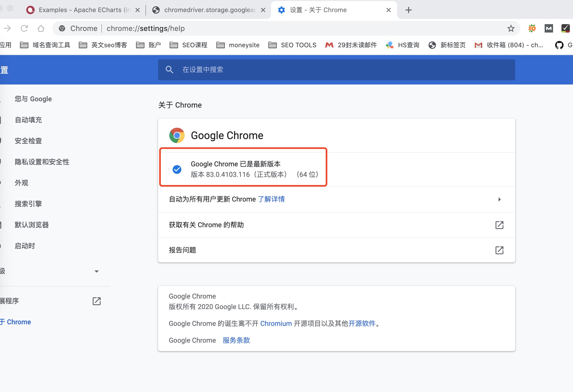
Task: Click the bookmark star icon
Action: (511, 28)
